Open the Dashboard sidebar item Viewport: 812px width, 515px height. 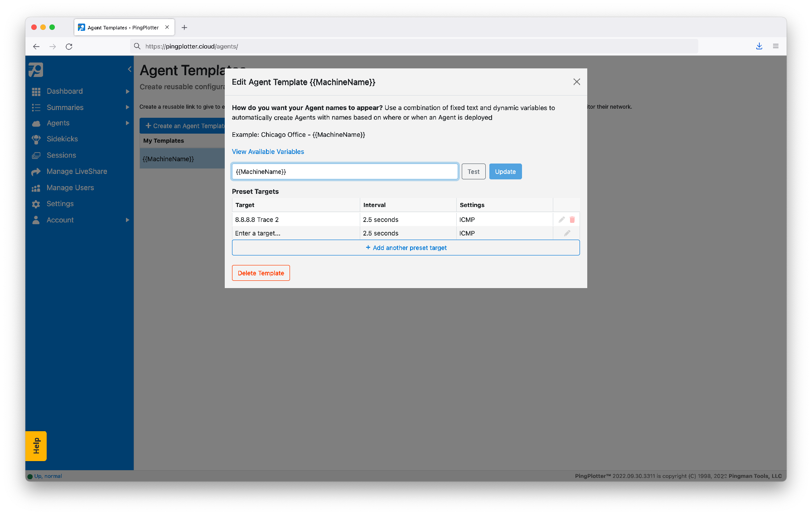[x=65, y=91]
